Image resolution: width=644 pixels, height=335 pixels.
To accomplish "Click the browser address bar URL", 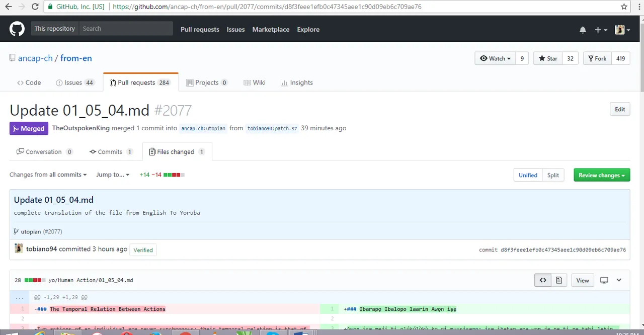I will click(x=267, y=7).
